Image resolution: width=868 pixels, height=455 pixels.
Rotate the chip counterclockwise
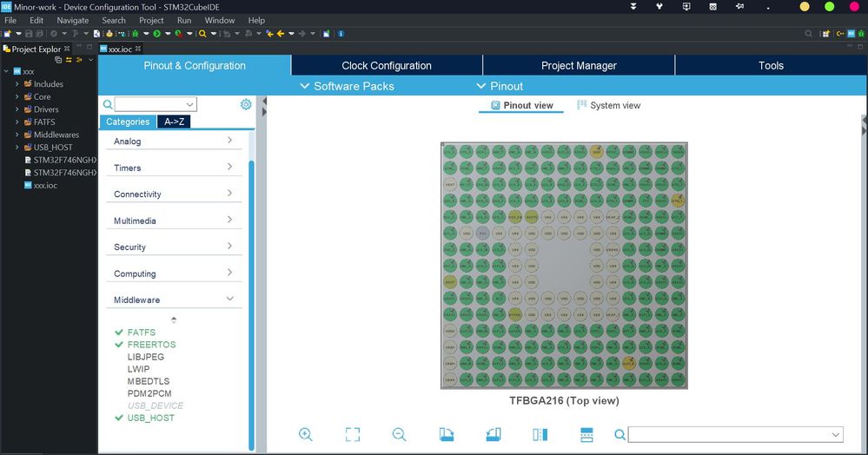point(494,434)
